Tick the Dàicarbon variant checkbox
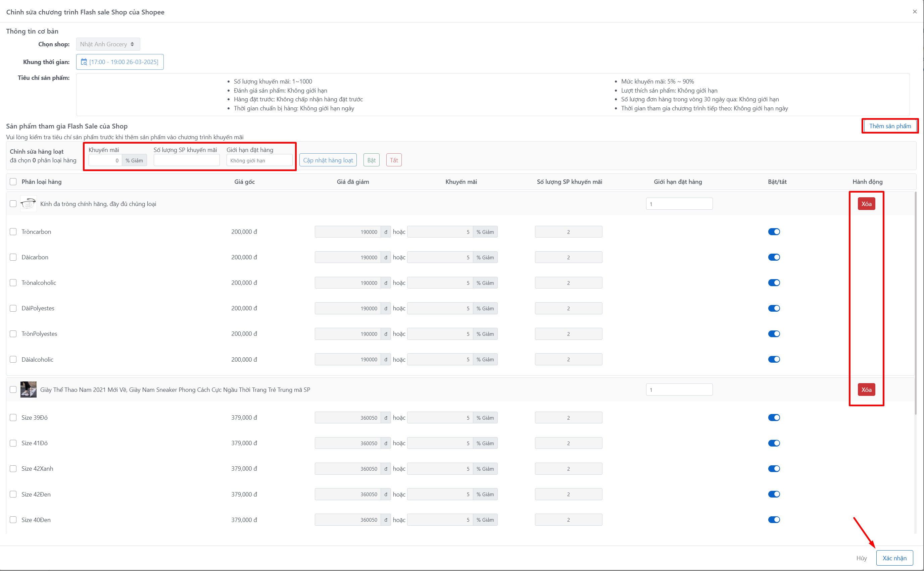 (x=13, y=257)
